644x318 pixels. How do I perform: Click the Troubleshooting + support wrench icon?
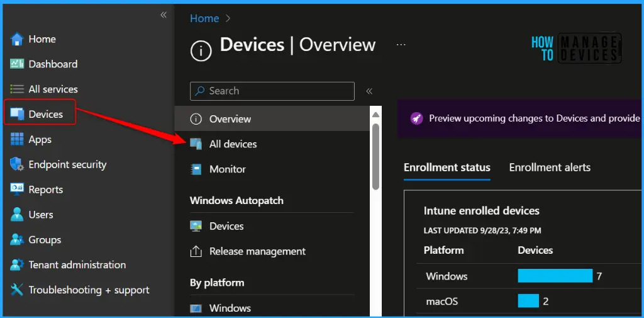[17, 290]
